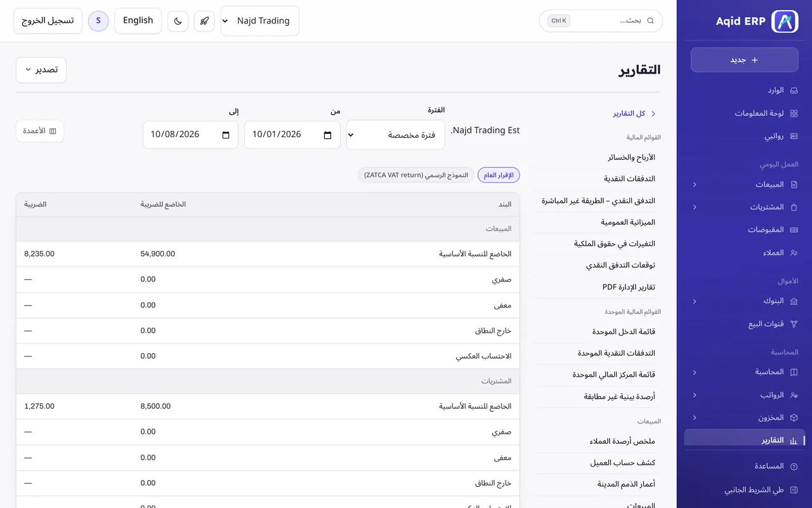Collapse the sidebar (طي الشريط الجانبي)

pos(744,490)
